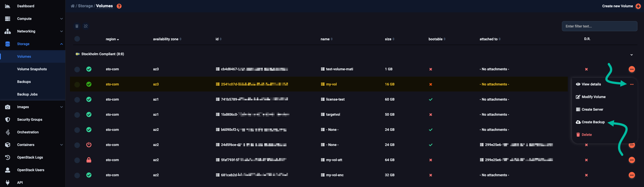This screenshot has width=644, height=187.
Task: Click the detach icon above the table
Action: coord(86,26)
